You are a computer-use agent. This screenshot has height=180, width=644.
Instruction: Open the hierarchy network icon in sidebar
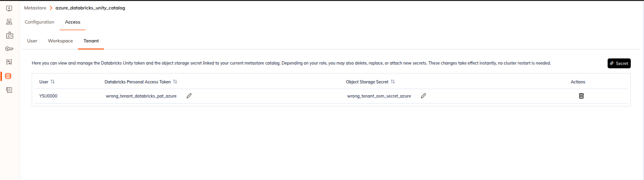[x=9, y=22]
